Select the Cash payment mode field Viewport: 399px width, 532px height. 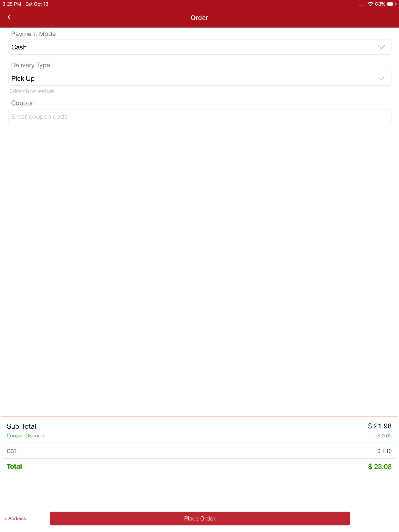coord(192,47)
